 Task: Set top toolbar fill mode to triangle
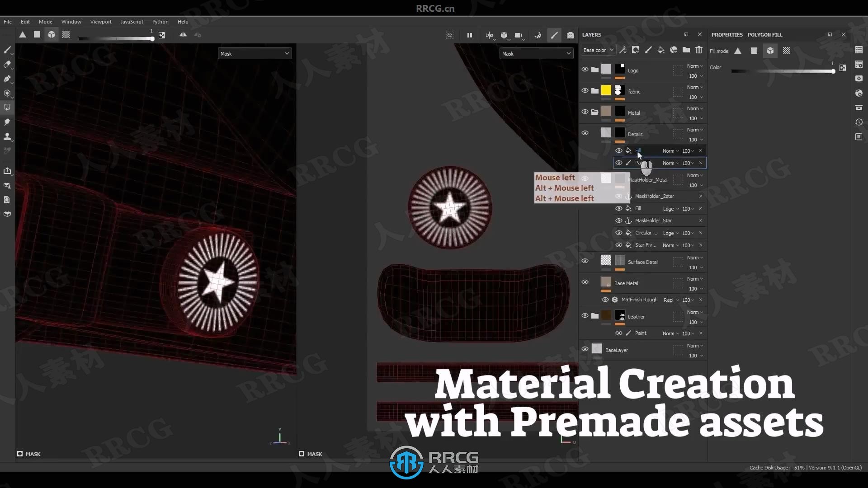23,35
